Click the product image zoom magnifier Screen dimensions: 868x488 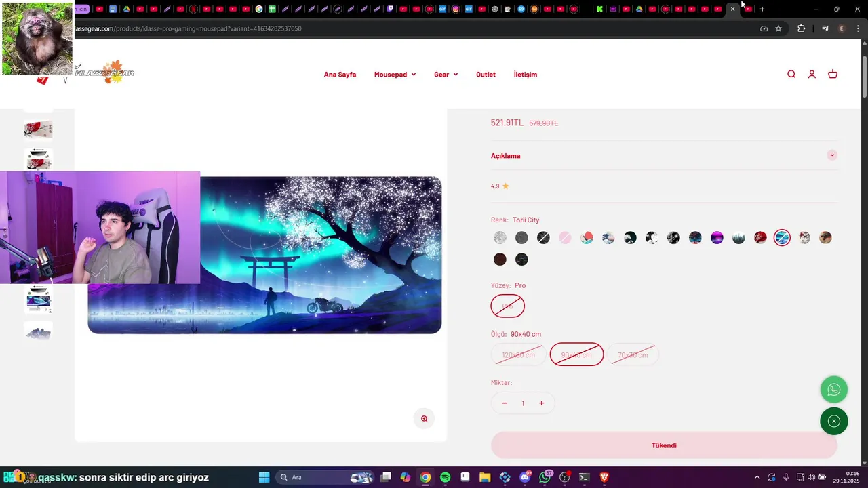(x=424, y=419)
